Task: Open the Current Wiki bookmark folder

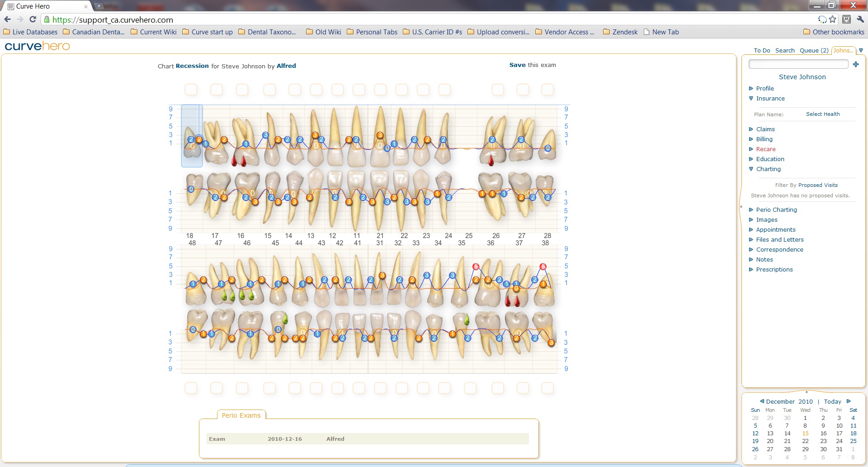Action: (x=154, y=32)
